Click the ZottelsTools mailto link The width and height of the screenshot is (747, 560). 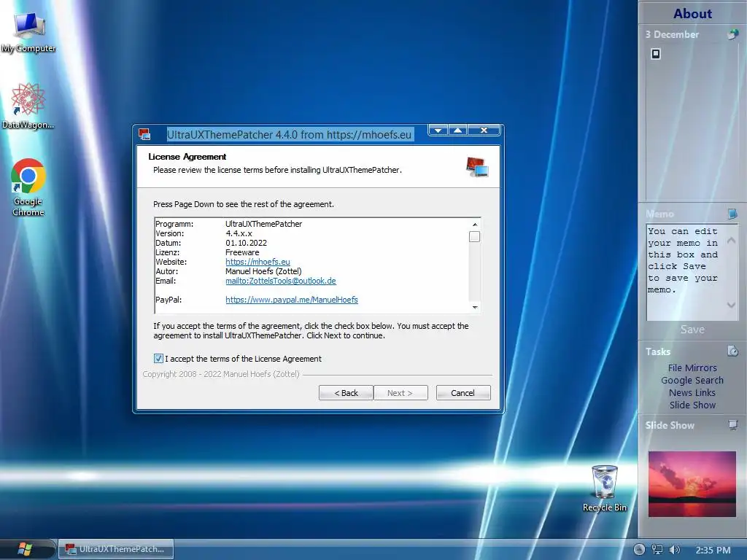click(281, 281)
